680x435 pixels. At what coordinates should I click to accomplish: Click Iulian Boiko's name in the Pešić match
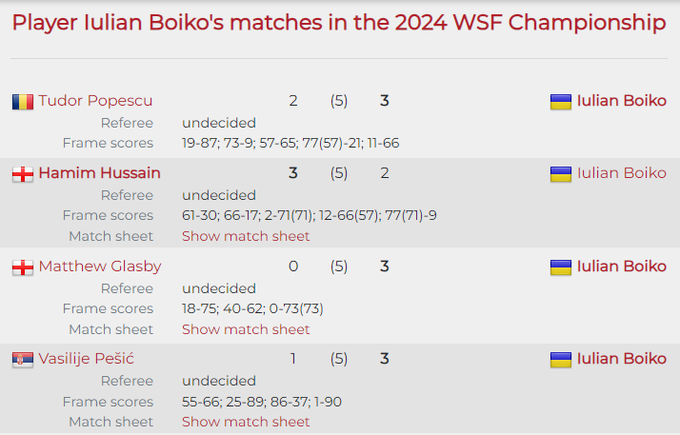point(621,359)
